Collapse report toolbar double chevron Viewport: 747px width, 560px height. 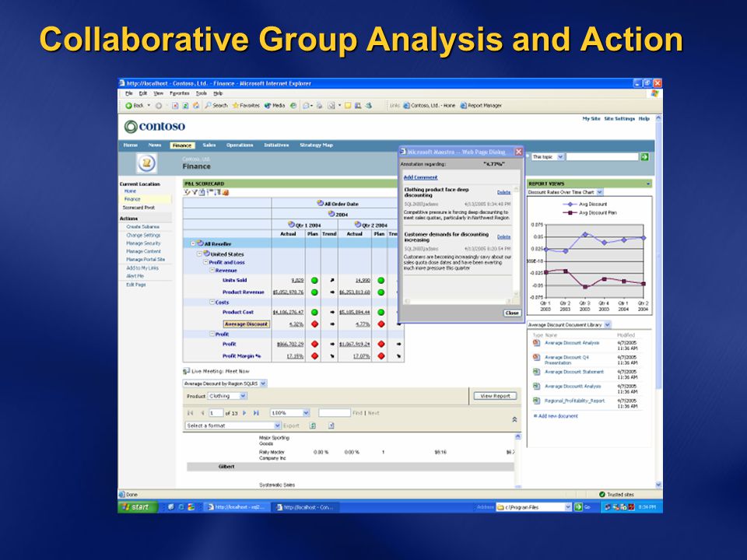(x=514, y=419)
